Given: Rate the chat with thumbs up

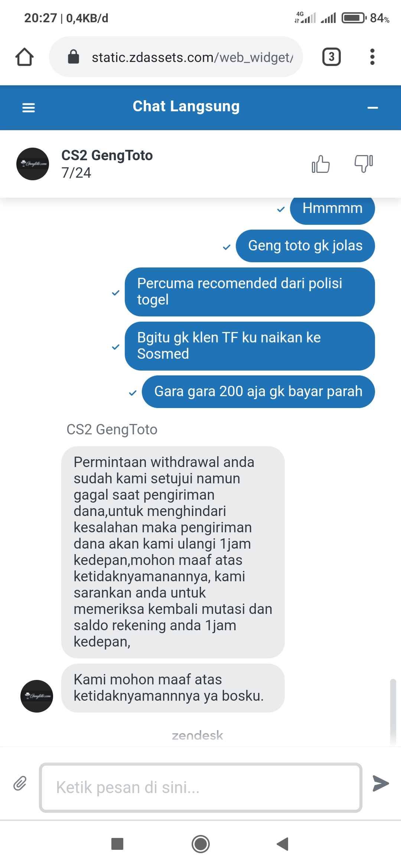Looking at the screenshot, I should click(321, 164).
